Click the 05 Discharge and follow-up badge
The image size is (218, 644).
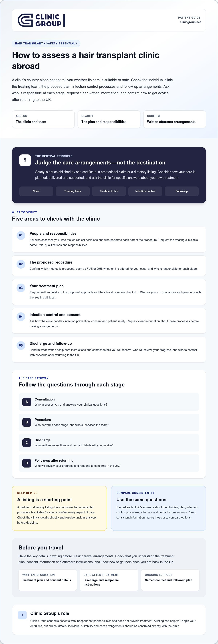[21, 345]
